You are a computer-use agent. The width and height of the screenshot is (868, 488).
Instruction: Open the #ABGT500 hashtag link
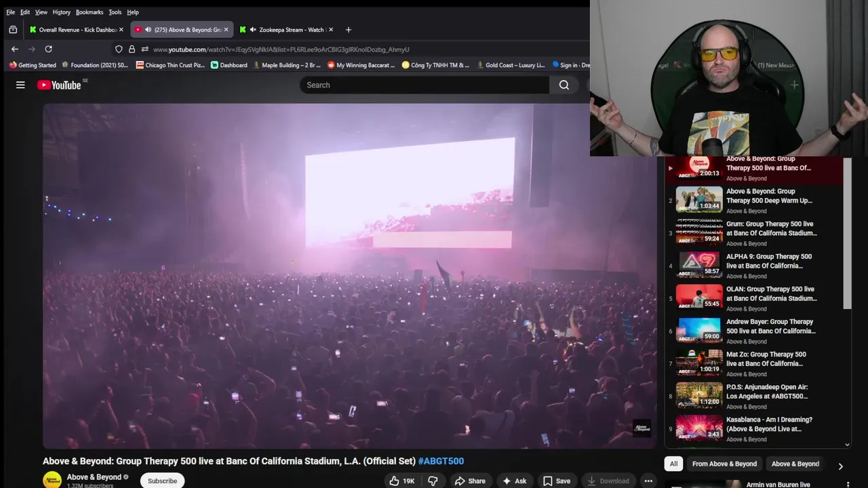click(441, 461)
